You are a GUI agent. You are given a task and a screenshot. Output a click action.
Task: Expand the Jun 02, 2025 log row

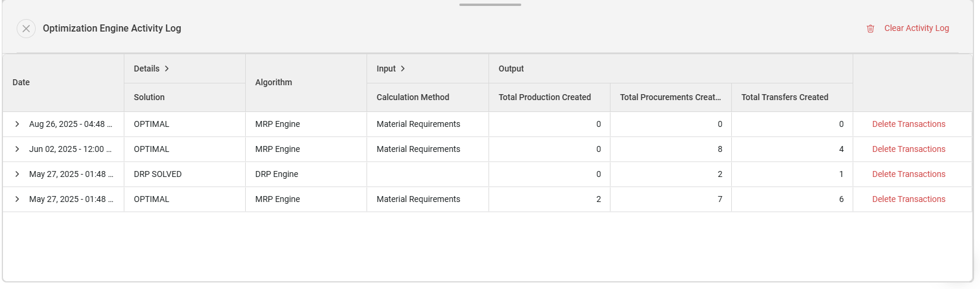pos(17,149)
